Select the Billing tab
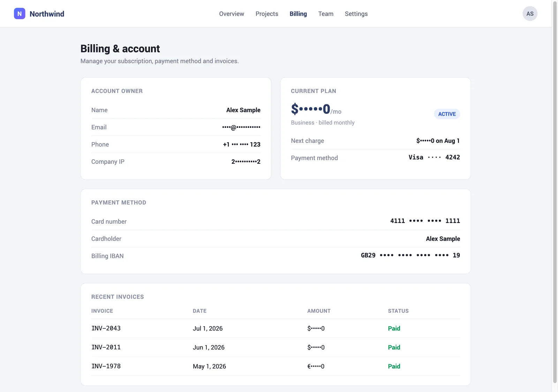Viewport: 558px width, 392px height. click(298, 14)
